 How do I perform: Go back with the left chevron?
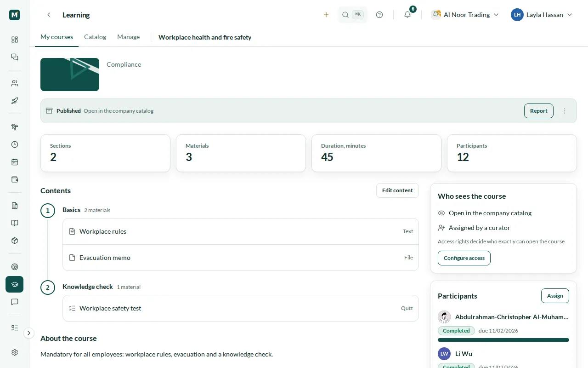click(x=49, y=15)
